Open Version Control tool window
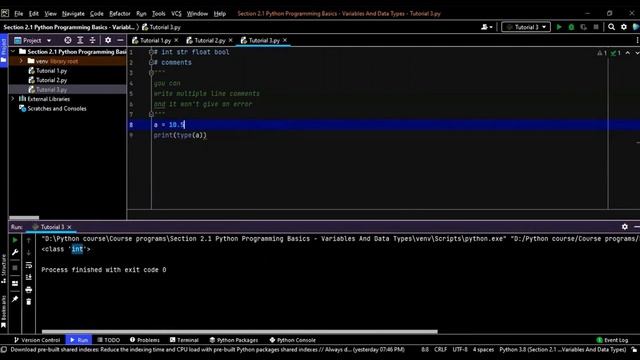Viewport: 640px width, 360px height. point(37,340)
